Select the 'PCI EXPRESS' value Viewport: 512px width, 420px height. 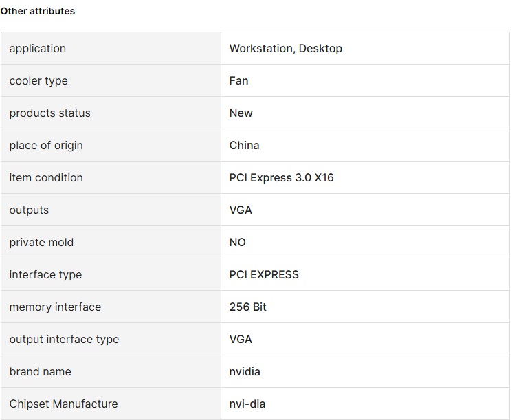pos(264,274)
